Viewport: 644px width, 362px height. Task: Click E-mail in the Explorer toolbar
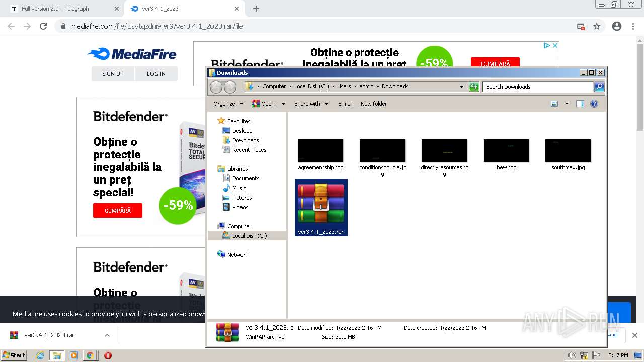click(x=345, y=104)
